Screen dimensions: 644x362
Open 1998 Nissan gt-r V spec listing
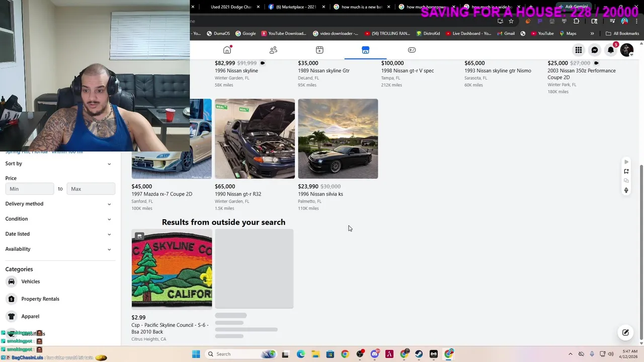(407, 71)
